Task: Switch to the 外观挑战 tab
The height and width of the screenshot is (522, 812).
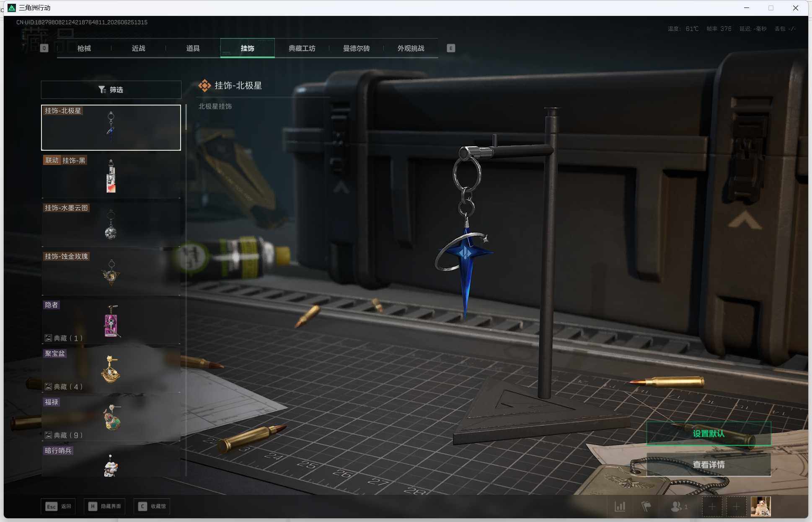Action: 411,48
